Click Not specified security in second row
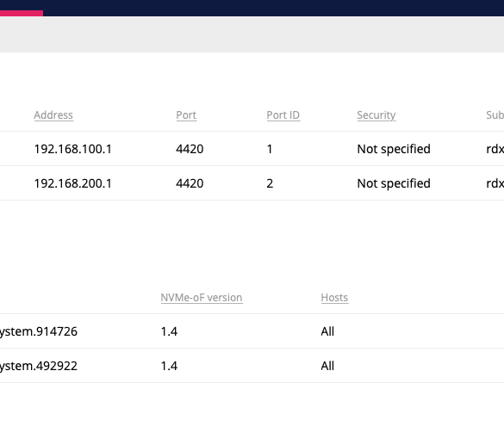504x445 pixels. pyautogui.click(x=394, y=183)
